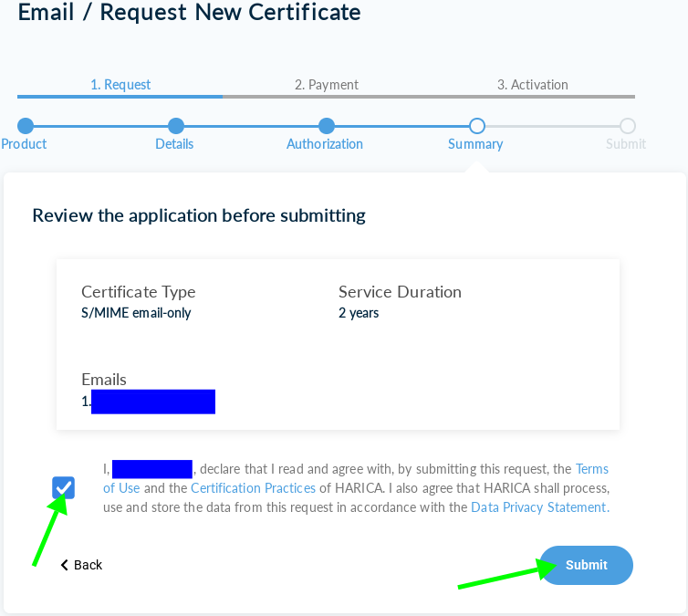Click the Product step circle

(x=26, y=126)
